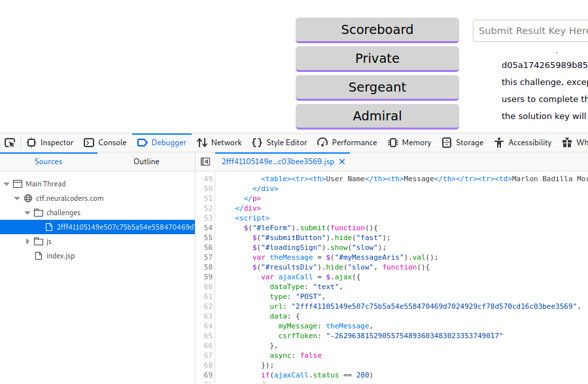The height and width of the screenshot is (384, 588).
Task: Select index.jsp in sources tree
Action: [x=60, y=256]
